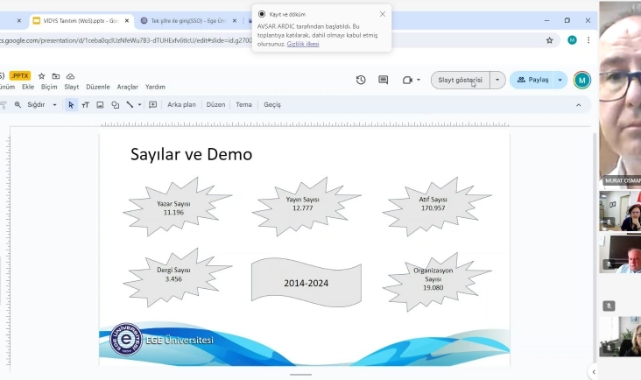Viewport: 641px width, 380px height.
Task: Select the text box tool
Action: pos(85,105)
